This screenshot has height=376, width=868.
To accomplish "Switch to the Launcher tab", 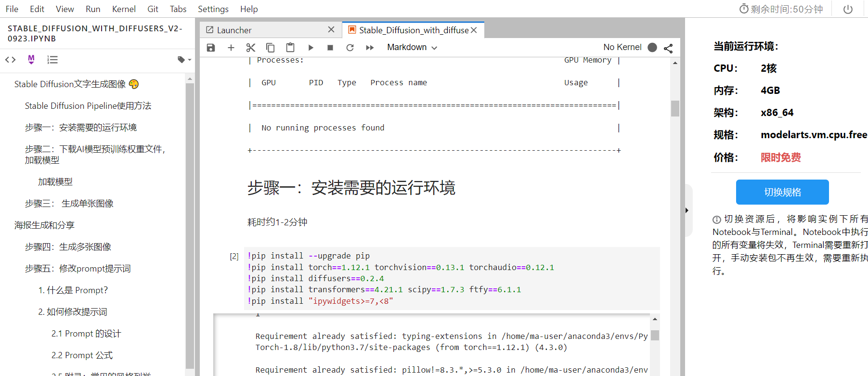I will click(x=270, y=30).
